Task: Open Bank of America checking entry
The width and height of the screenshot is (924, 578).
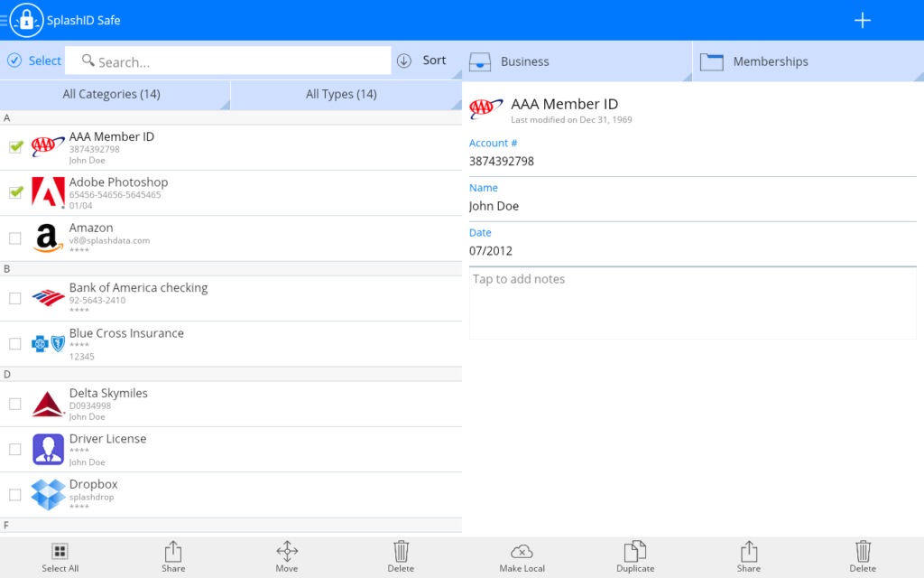Action: [231, 298]
